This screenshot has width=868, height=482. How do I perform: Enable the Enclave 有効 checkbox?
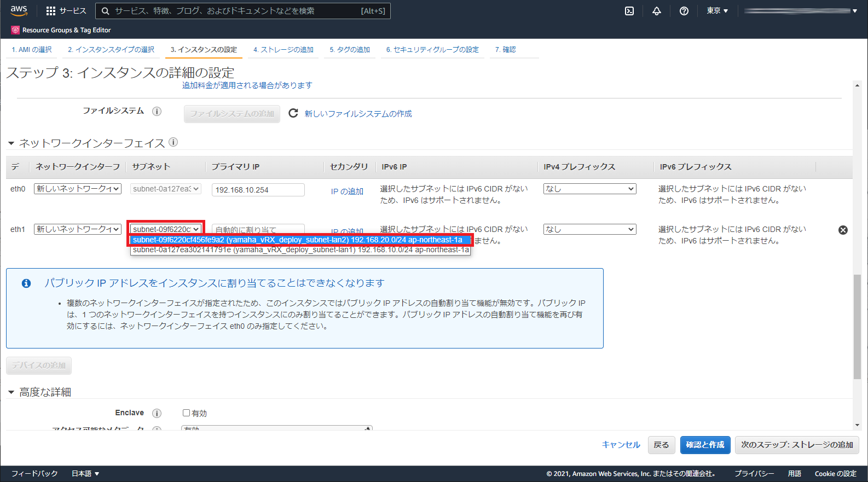(x=187, y=413)
